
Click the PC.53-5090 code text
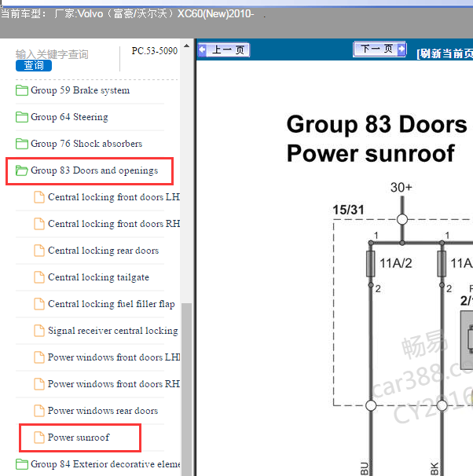(x=155, y=51)
